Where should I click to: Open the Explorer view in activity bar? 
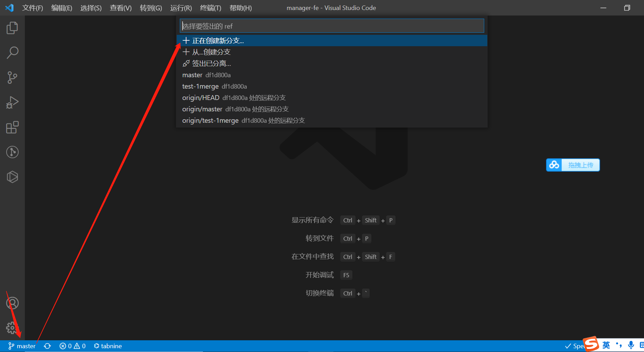(x=12, y=28)
